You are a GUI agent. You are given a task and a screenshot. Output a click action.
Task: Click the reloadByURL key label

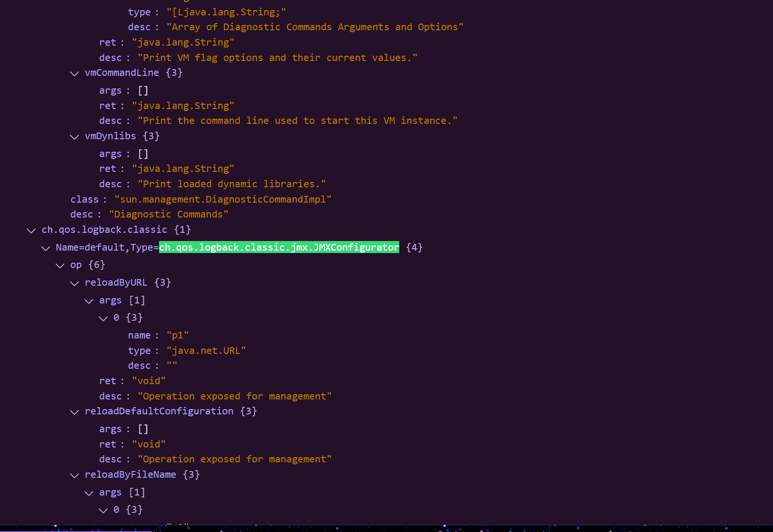tap(116, 282)
